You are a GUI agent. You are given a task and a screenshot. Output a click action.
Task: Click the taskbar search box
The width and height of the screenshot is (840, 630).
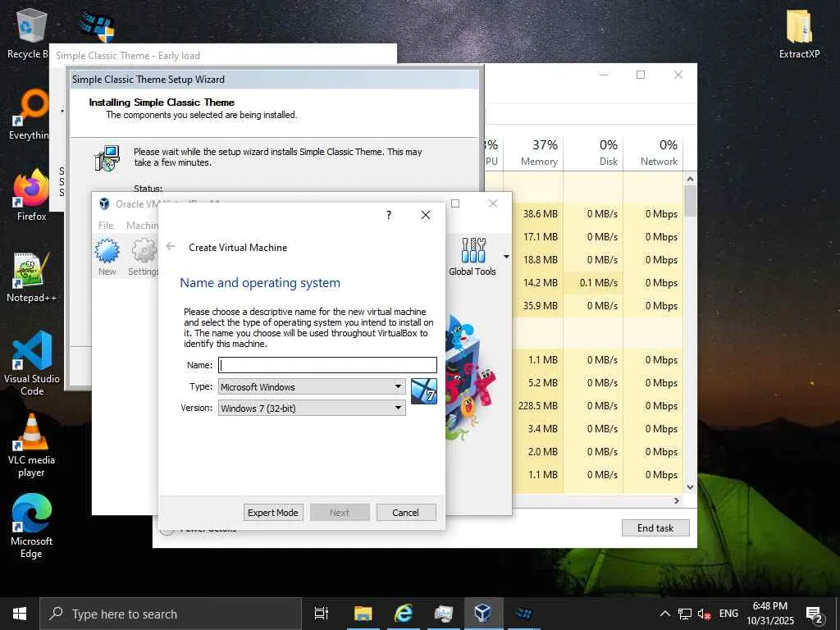click(x=171, y=614)
